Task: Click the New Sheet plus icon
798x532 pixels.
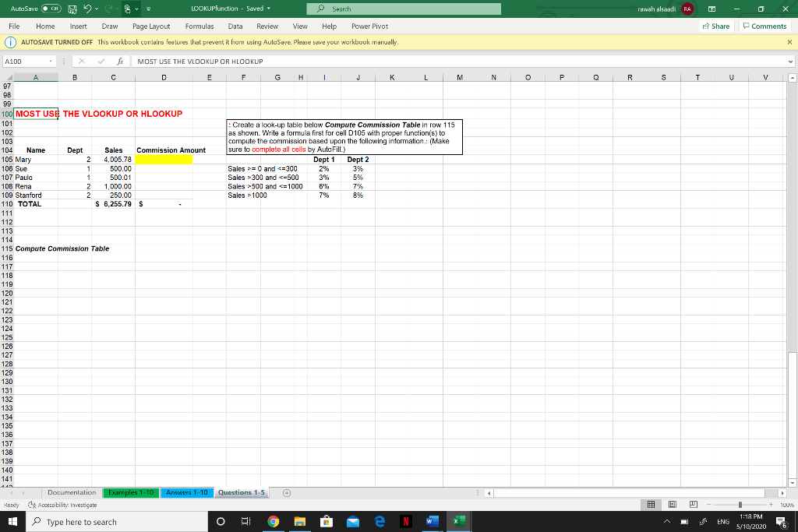Action: (287, 493)
